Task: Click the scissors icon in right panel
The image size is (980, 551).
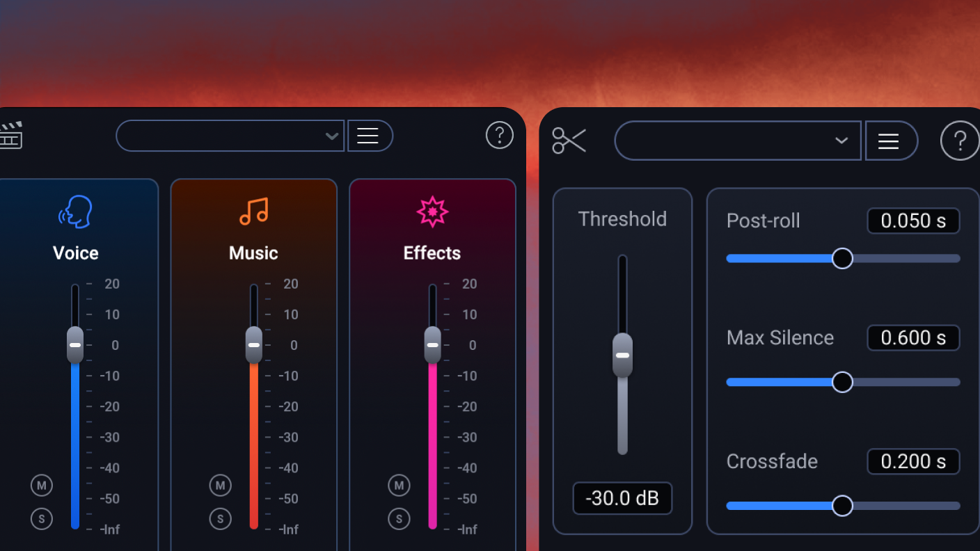Action: 569,141
